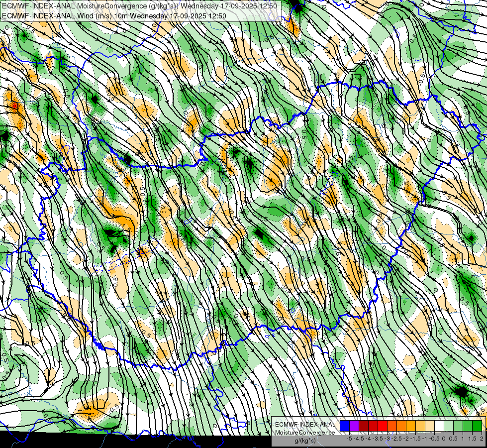The image size is (487, 448).
Task: Click the 2 tick label on legend scale
Action: [482, 439]
